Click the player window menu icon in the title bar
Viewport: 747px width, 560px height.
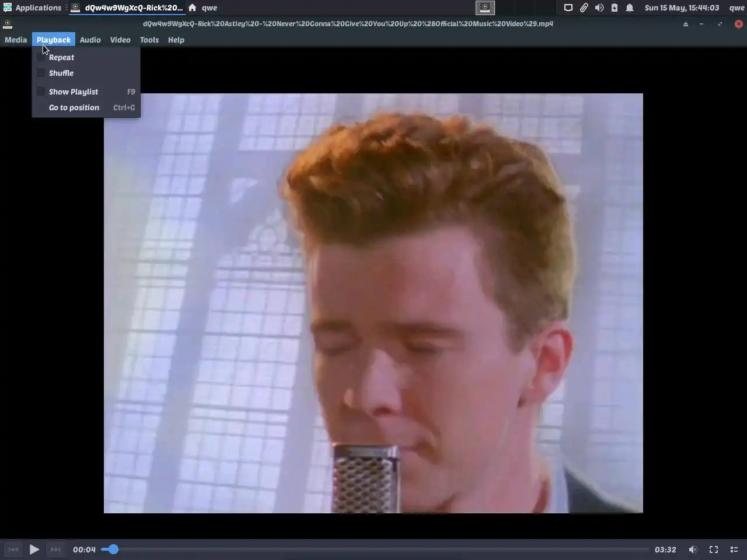[8, 24]
